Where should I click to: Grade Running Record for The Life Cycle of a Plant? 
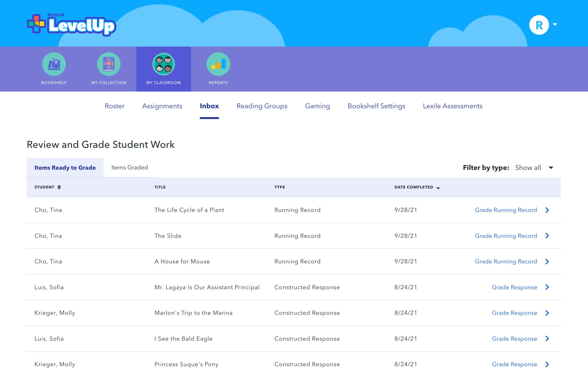tap(506, 210)
